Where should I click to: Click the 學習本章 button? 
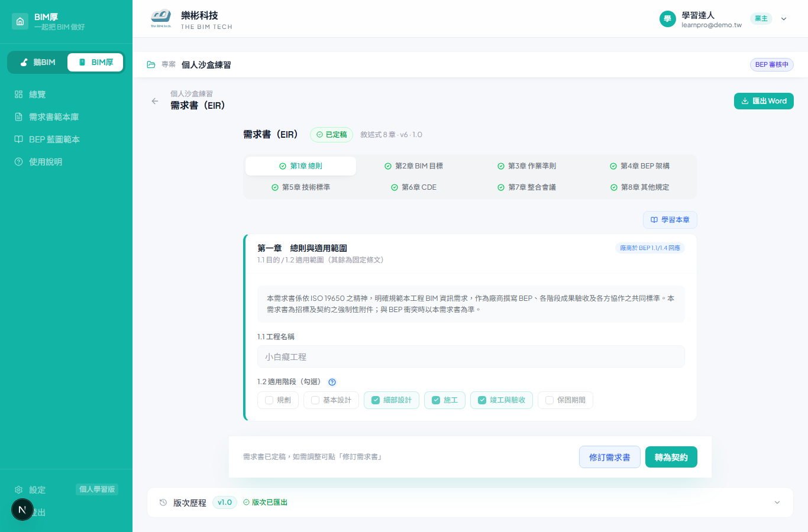point(670,220)
